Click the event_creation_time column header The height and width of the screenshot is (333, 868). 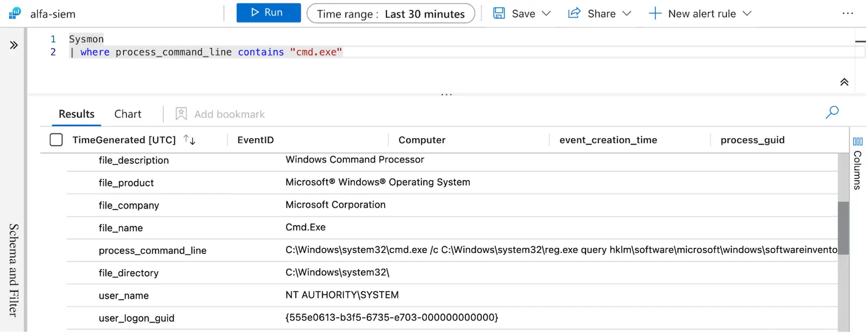tap(608, 140)
